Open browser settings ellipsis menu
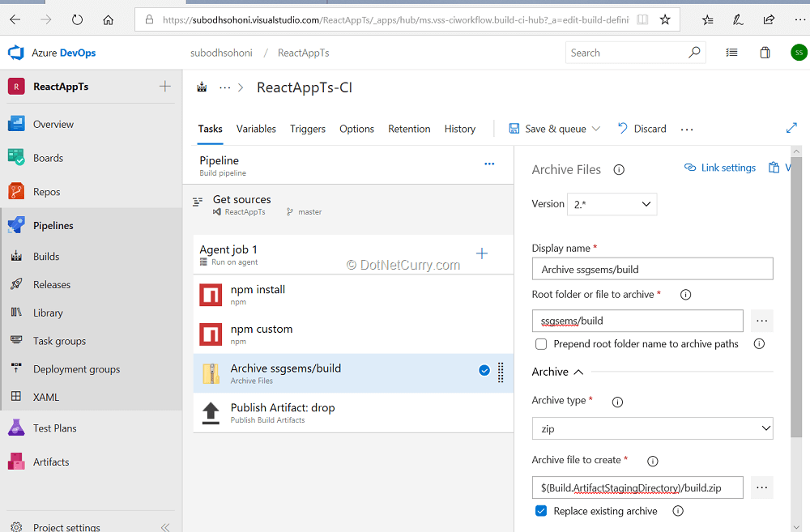810x532 pixels. [799, 19]
